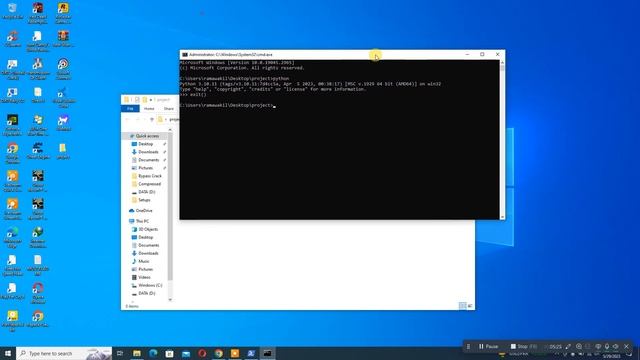Select the Bypass Crack folder in sidebar
Viewport: 640px width, 360px height.
click(x=150, y=176)
